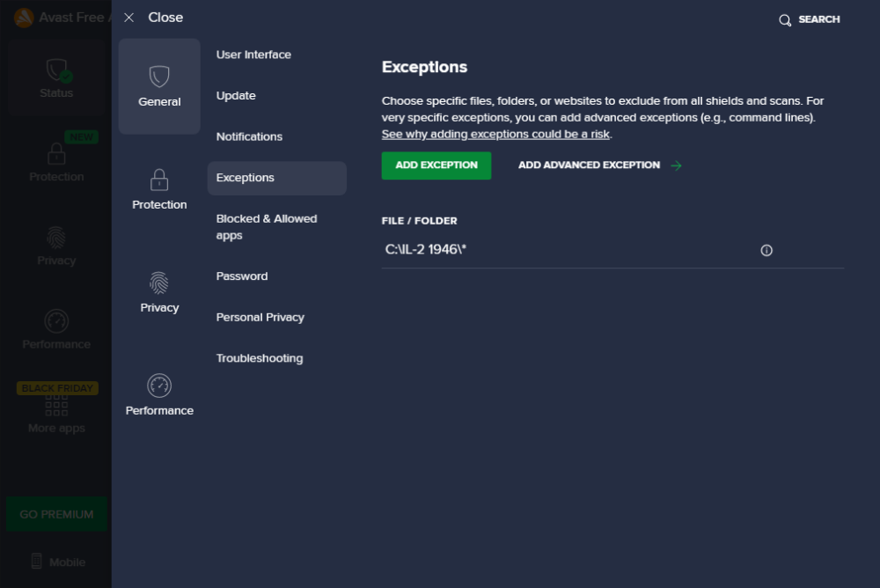Switch to User Interface settings
This screenshot has width=880, height=588.
[253, 54]
